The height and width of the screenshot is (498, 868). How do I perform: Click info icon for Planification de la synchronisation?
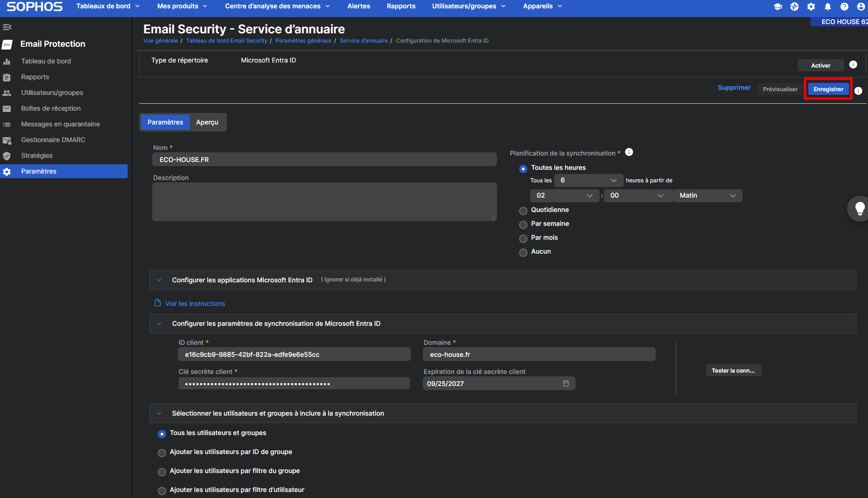(629, 152)
